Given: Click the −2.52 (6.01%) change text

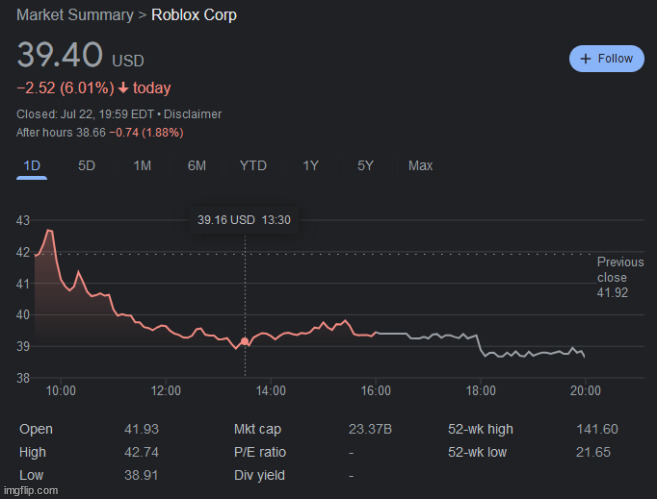Looking at the screenshot, I should click(x=65, y=88).
